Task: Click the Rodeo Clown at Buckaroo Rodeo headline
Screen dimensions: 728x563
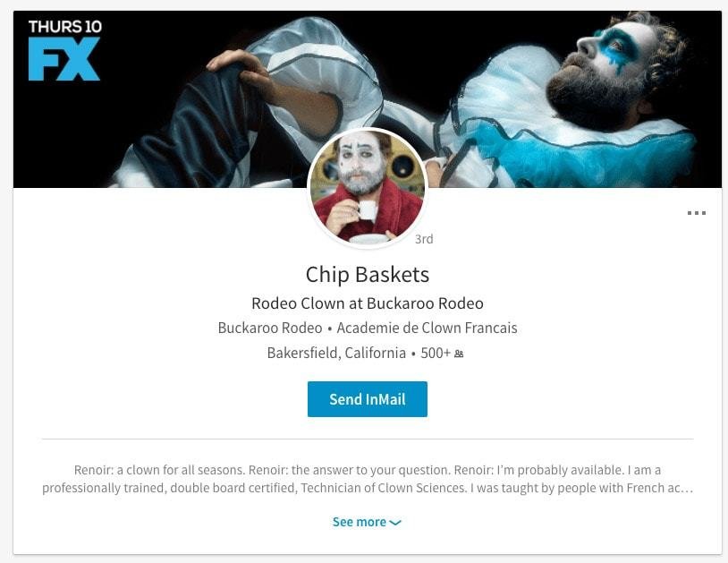Action: click(x=368, y=303)
